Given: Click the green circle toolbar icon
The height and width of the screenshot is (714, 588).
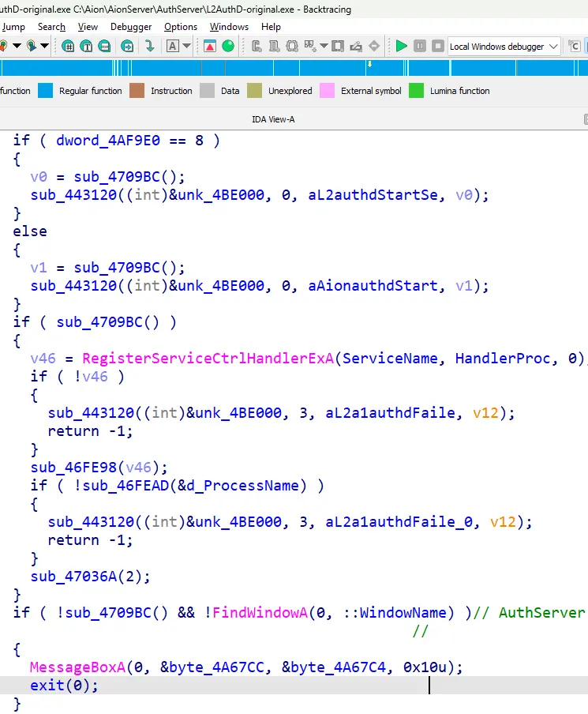Looking at the screenshot, I should (x=228, y=46).
